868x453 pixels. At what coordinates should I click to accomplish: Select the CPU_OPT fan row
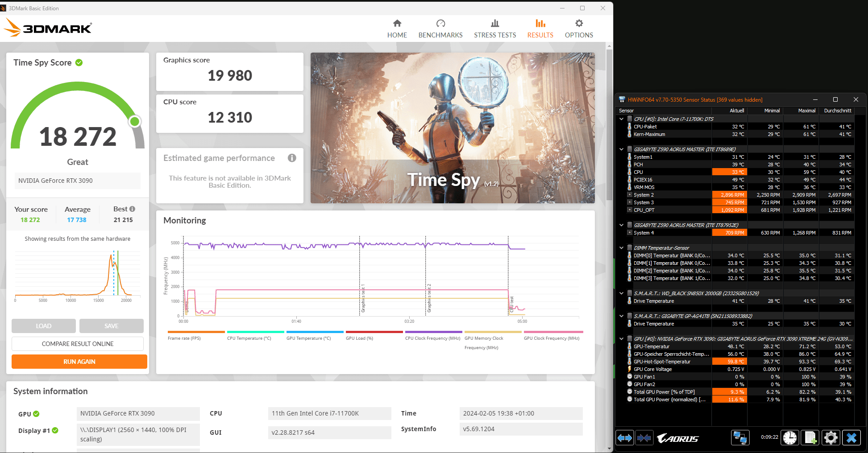pyautogui.click(x=735, y=210)
